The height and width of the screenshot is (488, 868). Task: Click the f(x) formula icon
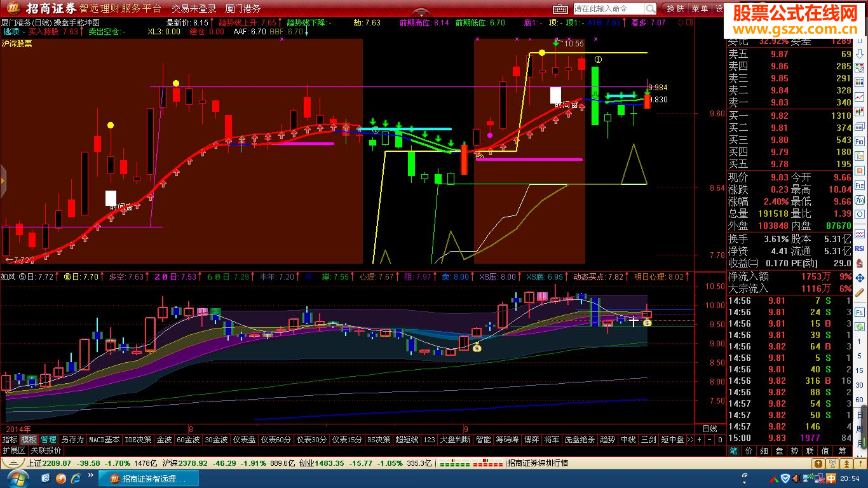[860, 199]
